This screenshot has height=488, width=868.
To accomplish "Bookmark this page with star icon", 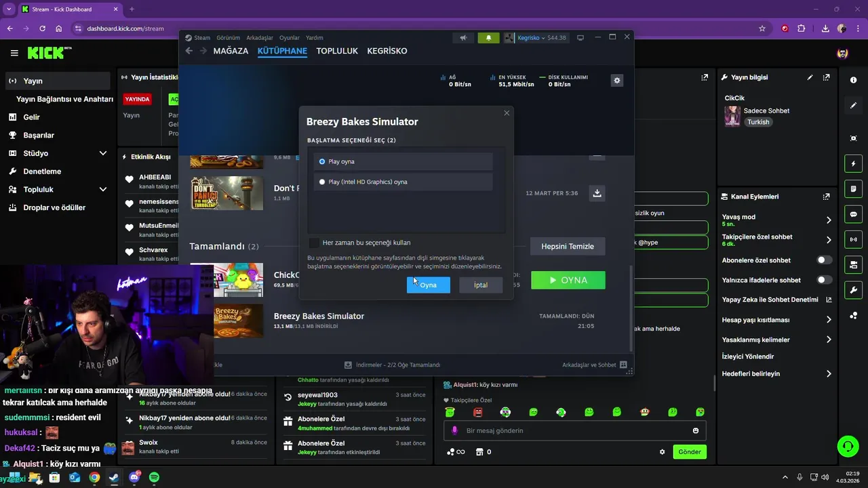I will pyautogui.click(x=762, y=28).
